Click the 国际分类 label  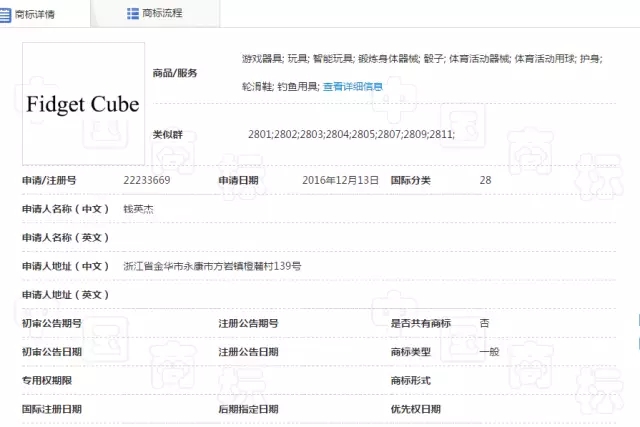(411, 180)
